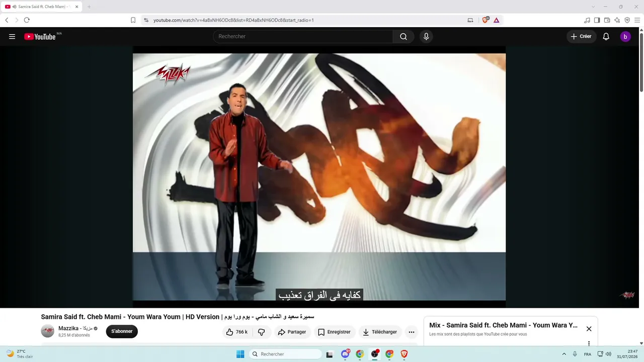644x362 pixels.
Task: Click the search magnifier button
Action: click(x=404, y=37)
